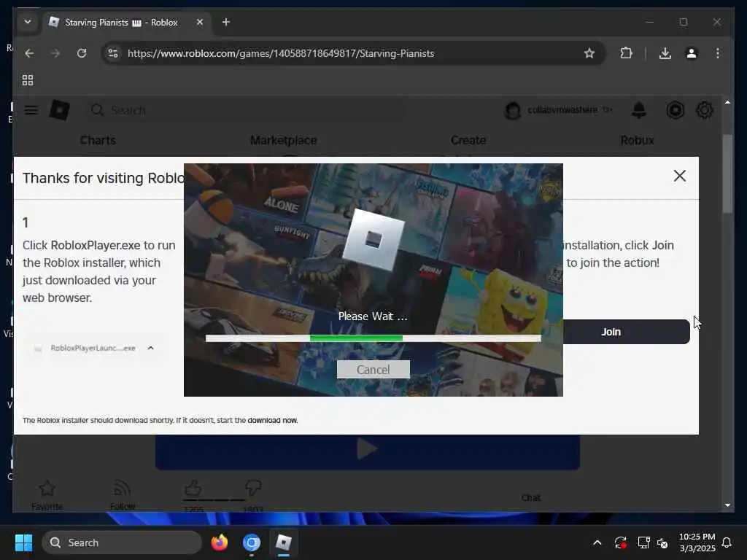Like the game with thumbs up

point(193,489)
